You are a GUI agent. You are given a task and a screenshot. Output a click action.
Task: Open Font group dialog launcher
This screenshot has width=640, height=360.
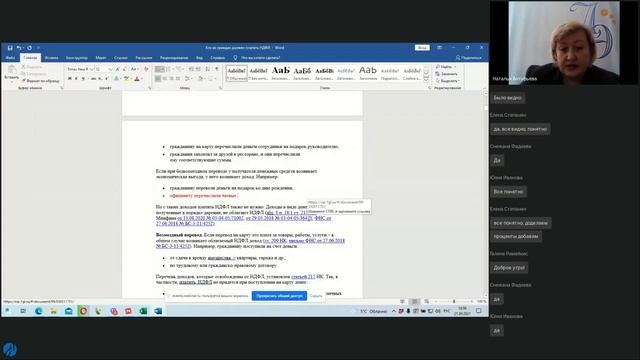[150, 88]
